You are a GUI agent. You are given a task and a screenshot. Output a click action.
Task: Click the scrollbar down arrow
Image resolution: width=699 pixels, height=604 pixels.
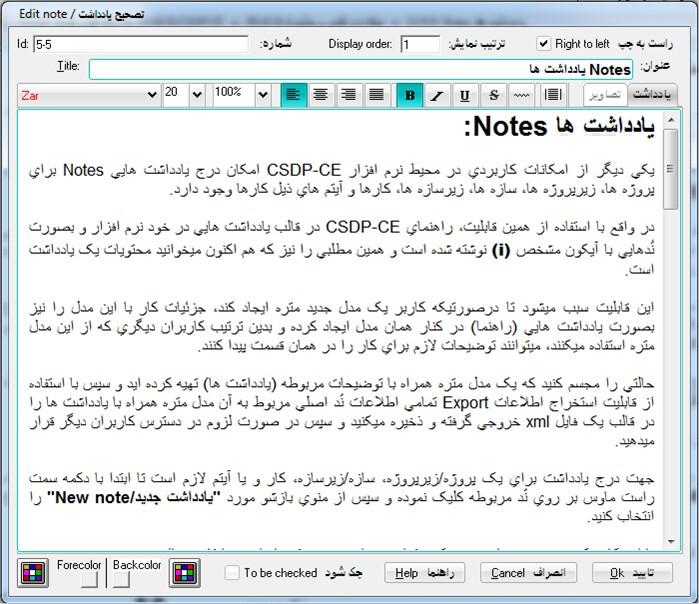[x=670, y=542]
